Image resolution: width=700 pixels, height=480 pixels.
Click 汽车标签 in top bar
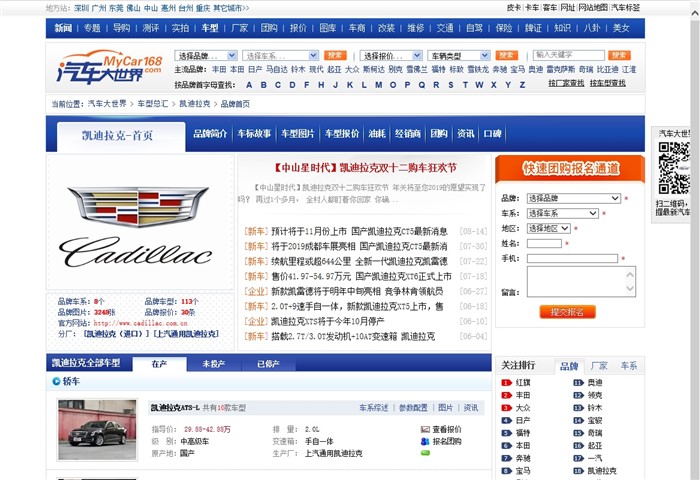pyautogui.click(x=625, y=8)
